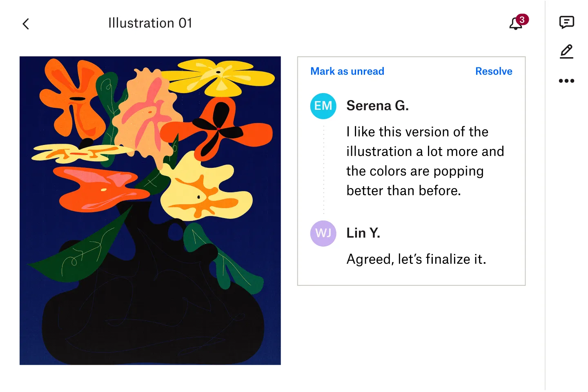Click the Mark as unread blue link
Viewport: 588px width, 392px height.
pyautogui.click(x=347, y=71)
